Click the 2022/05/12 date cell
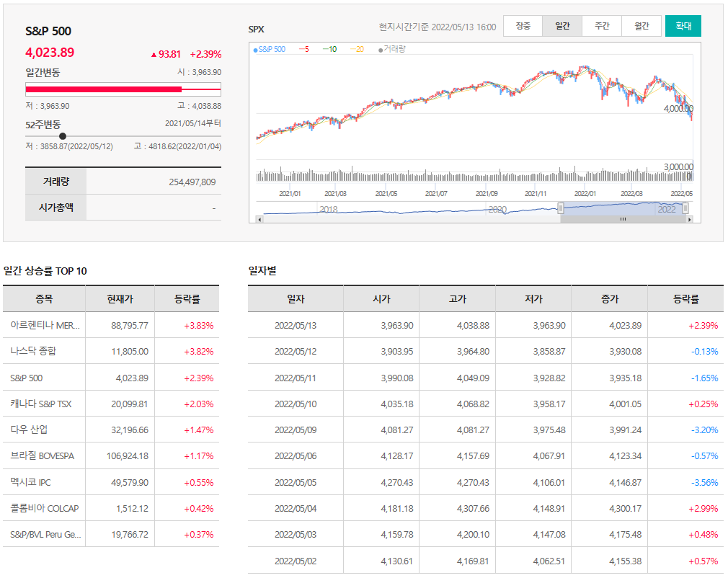The height and width of the screenshot is (578, 728). [296, 352]
